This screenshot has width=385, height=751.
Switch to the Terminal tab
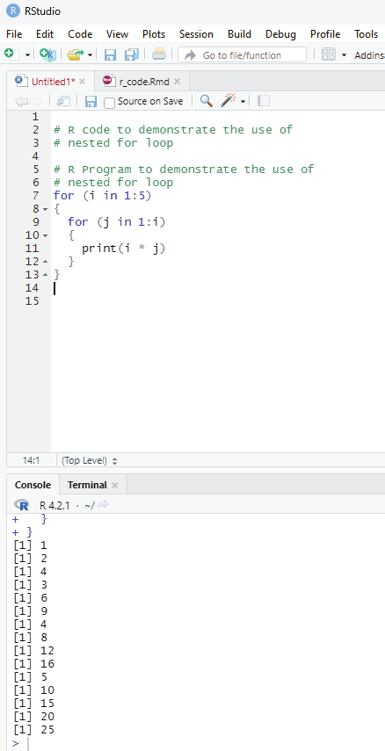tap(87, 485)
